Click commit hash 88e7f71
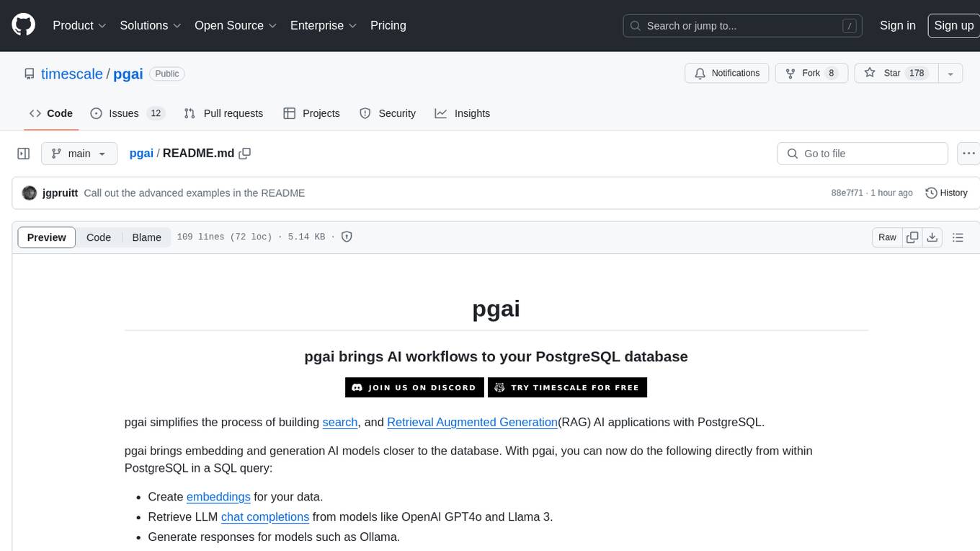The width and height of the screenshot is (980, 551). (847, 193)
